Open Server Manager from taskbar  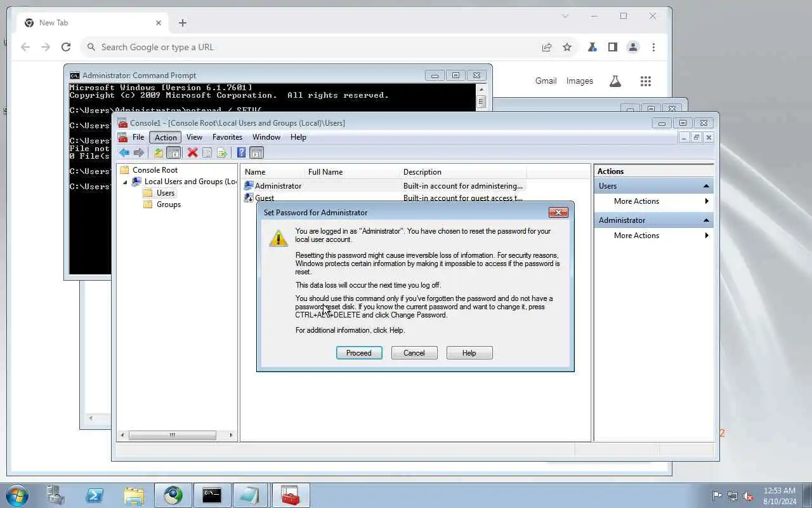point(56,495)
